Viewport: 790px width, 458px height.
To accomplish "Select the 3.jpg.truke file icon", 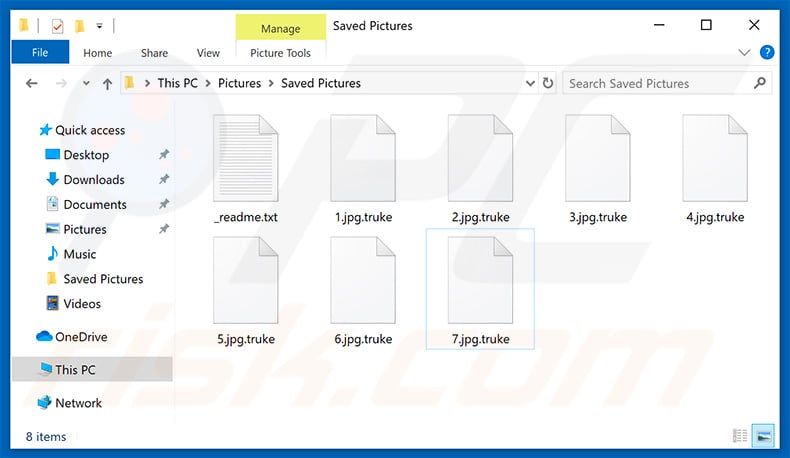I will (598, 158).
